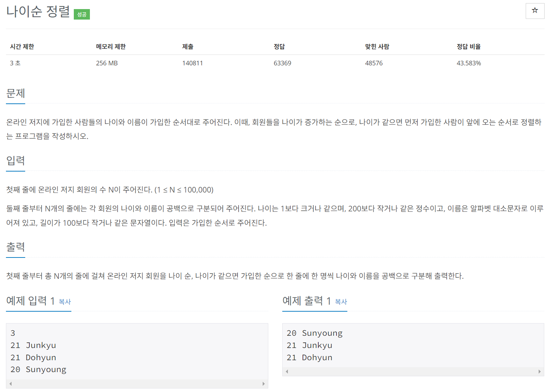Click the 나이순 정렬 problem title
This screenshot has height=392, width=553.
[38, 12]
